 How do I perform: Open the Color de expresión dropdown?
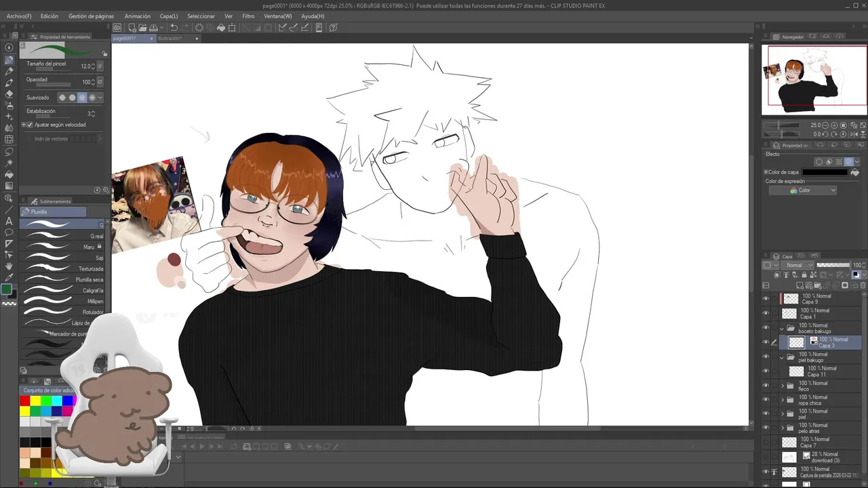(803, 190)
